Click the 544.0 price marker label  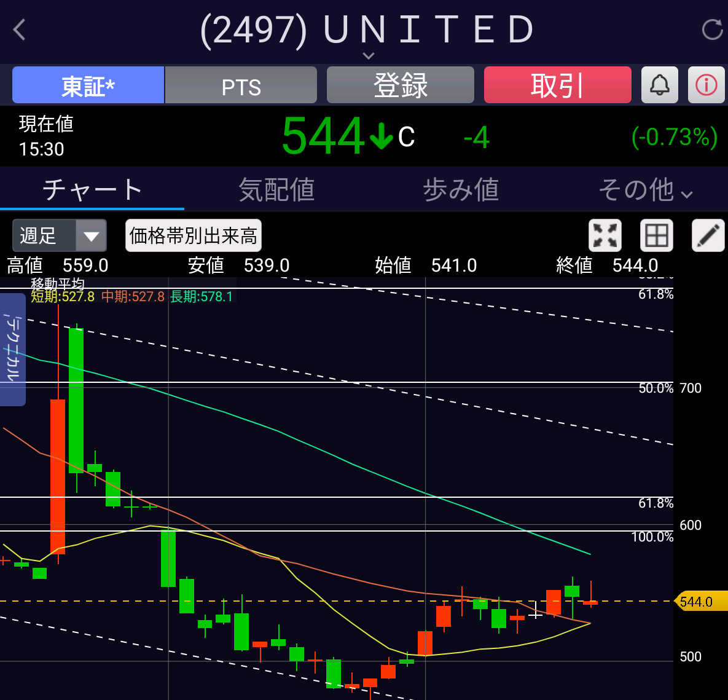[699, 601]
